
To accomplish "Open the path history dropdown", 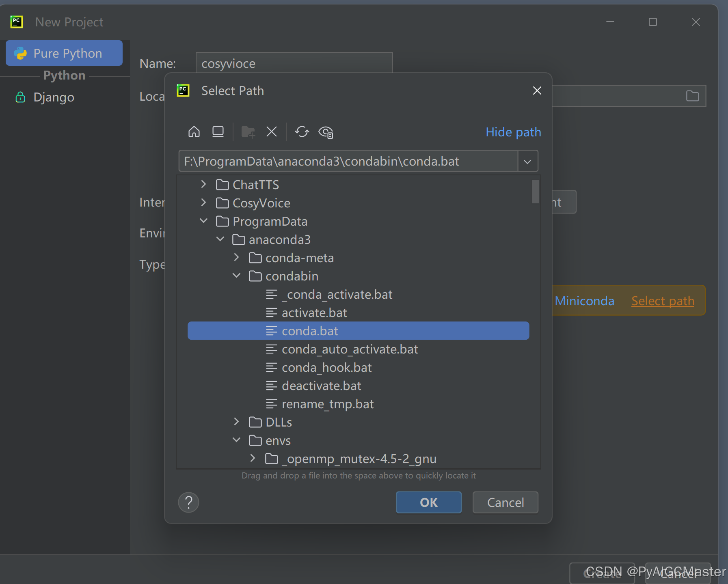I will [x=527, y=162].
